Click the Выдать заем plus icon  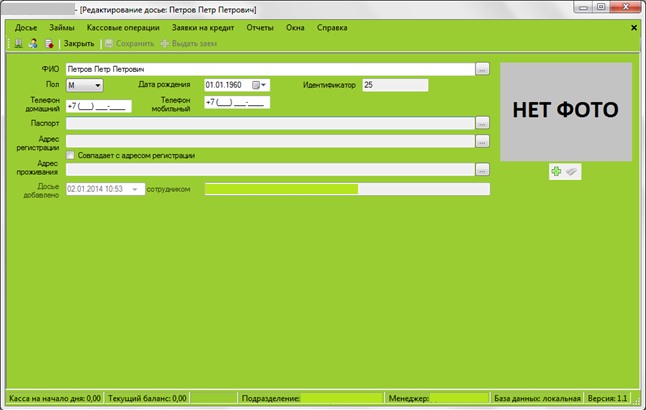pos(165,43)
